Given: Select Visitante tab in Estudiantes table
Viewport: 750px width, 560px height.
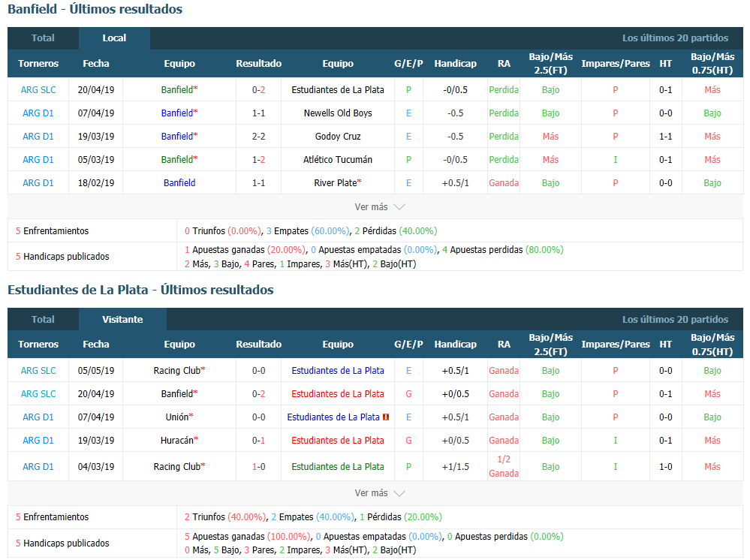Looking at the screenshot, I should (x=122, y=320).
